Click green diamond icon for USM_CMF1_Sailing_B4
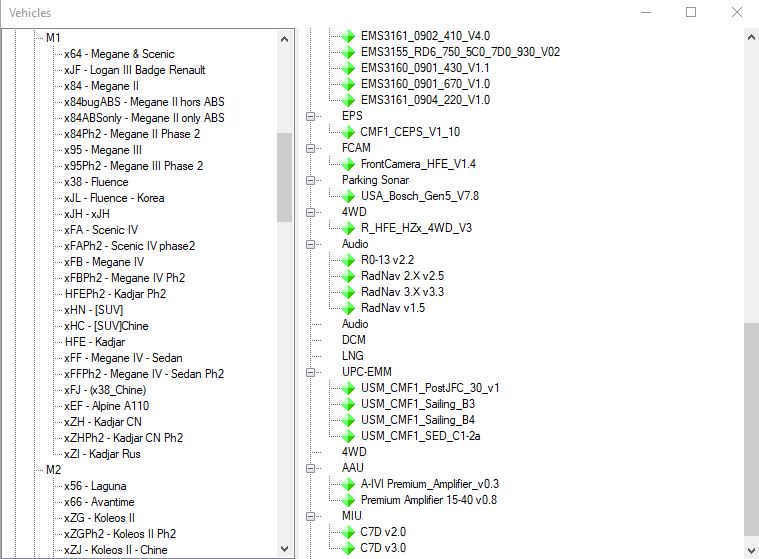 point(348,420)
